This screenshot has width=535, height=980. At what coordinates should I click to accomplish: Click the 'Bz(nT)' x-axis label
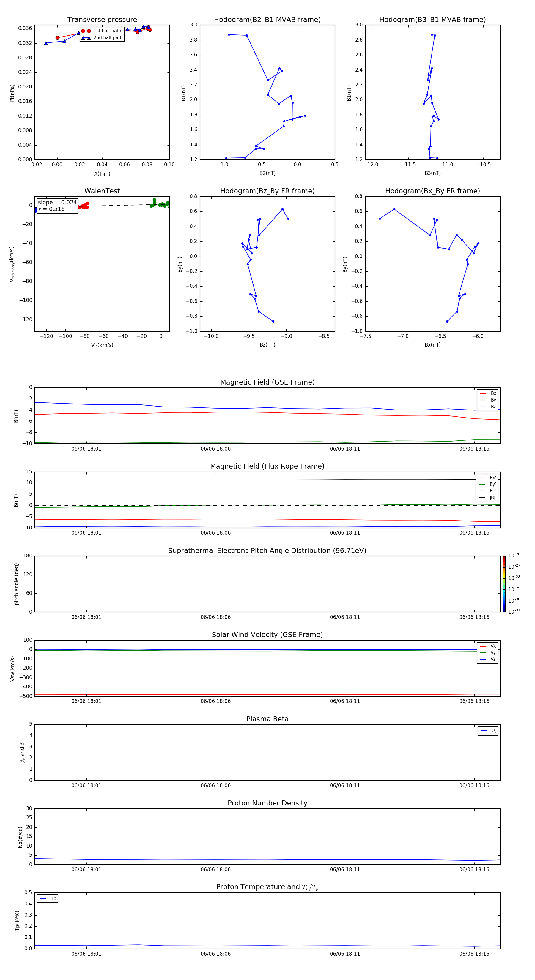point(267,345)
